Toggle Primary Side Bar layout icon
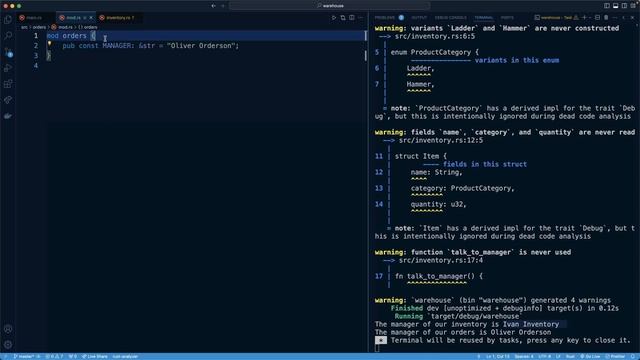This screenshot has height=360, width=640. 607,6
